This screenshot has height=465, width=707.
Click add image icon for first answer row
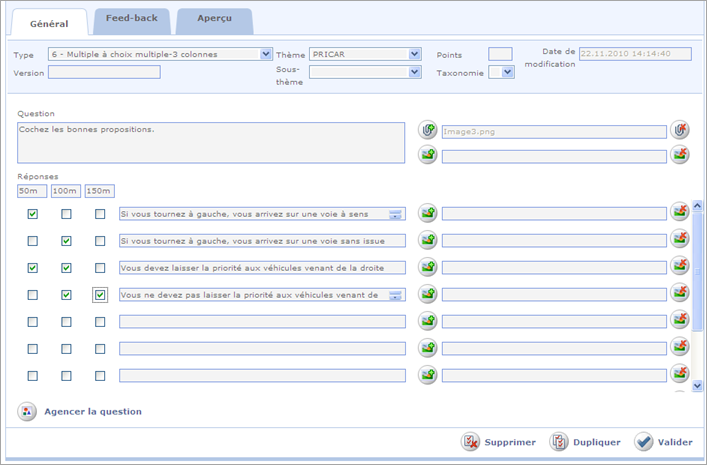(428, 213)
